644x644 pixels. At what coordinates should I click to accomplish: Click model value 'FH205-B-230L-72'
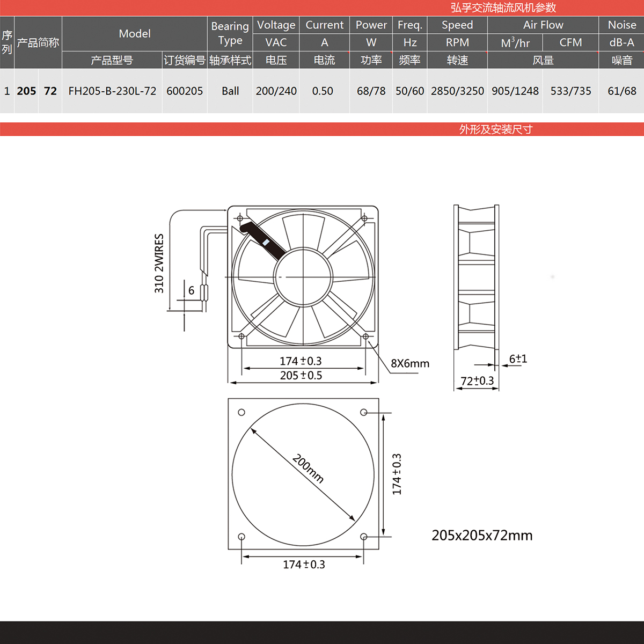[112, 91]
